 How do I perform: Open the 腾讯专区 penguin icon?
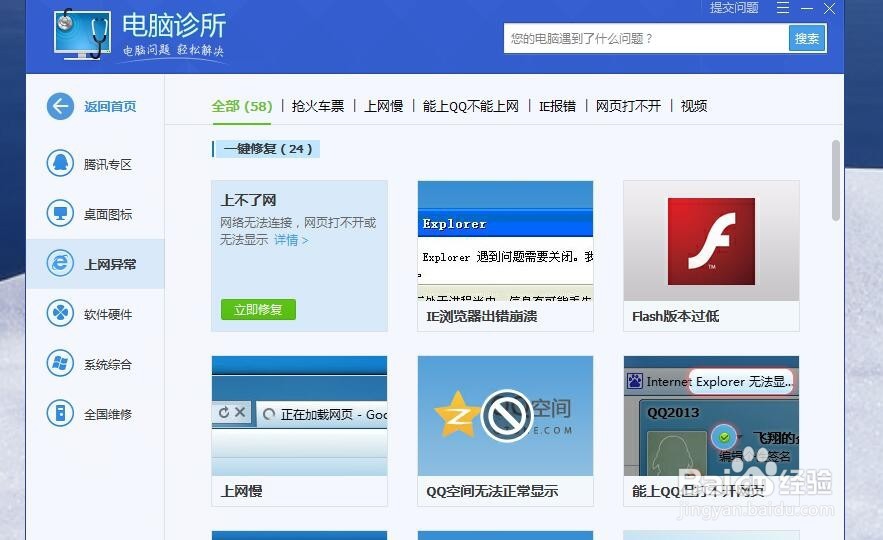(x=60, y=163)
